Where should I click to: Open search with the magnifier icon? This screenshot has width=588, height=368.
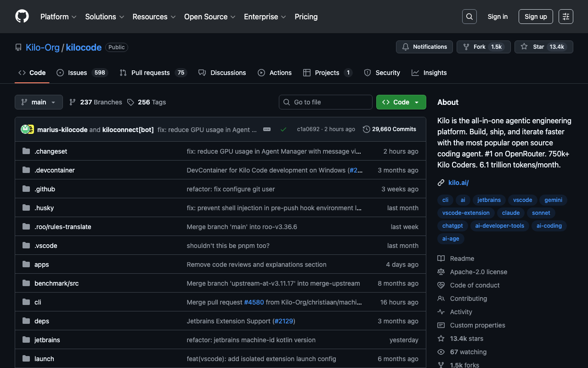click(x=469, y=17)
